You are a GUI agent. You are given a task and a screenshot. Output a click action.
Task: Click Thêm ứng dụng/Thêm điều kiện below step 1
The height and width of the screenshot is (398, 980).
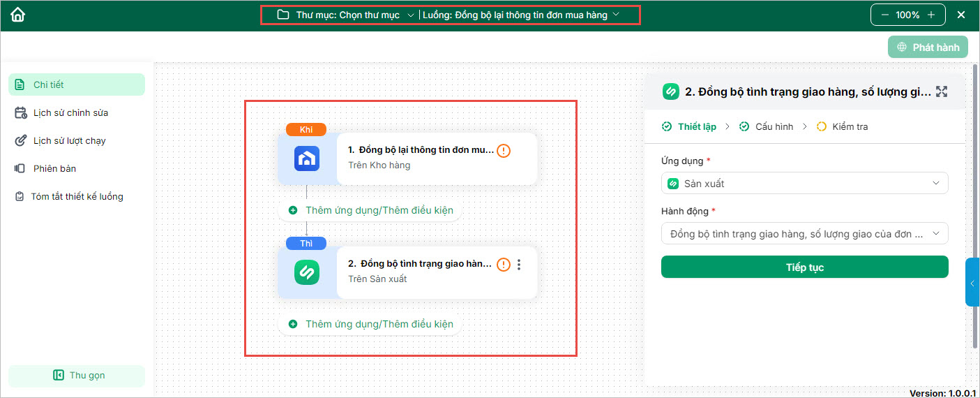370,209
